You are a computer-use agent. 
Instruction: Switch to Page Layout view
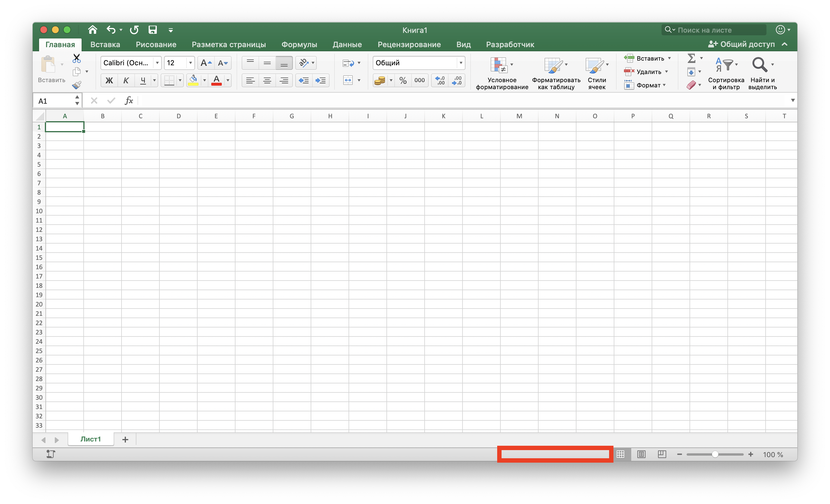click(x=641, y=454)
